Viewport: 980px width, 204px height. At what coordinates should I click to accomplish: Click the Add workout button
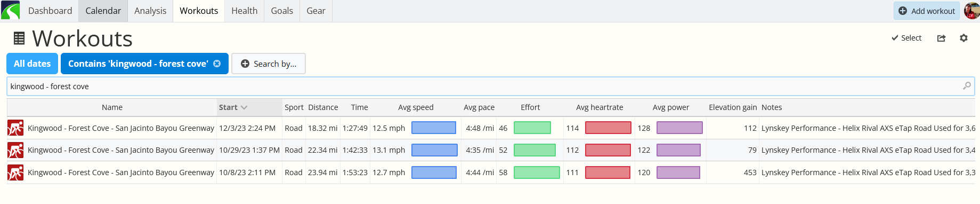pyautogui.click(x=927, y=11)
